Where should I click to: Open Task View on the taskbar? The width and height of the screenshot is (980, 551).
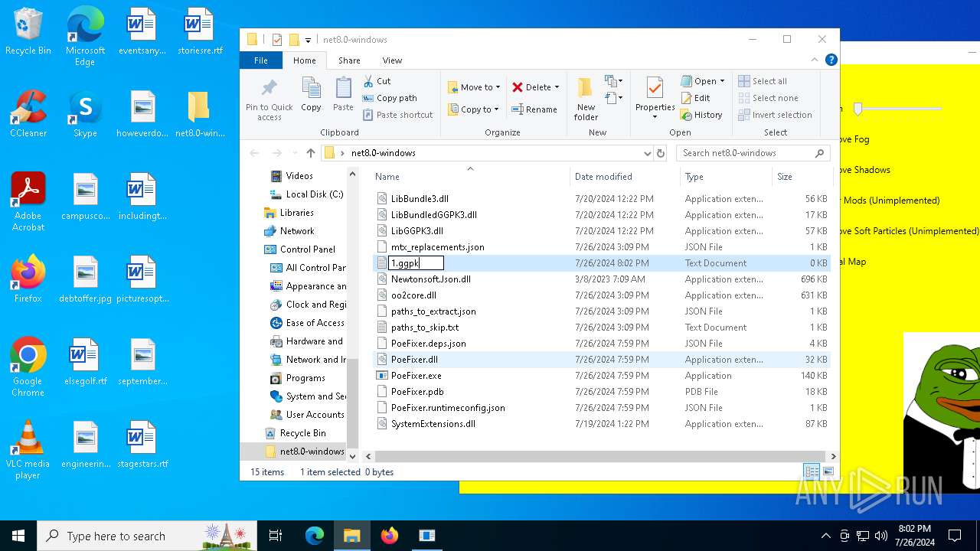click(276, 536)
